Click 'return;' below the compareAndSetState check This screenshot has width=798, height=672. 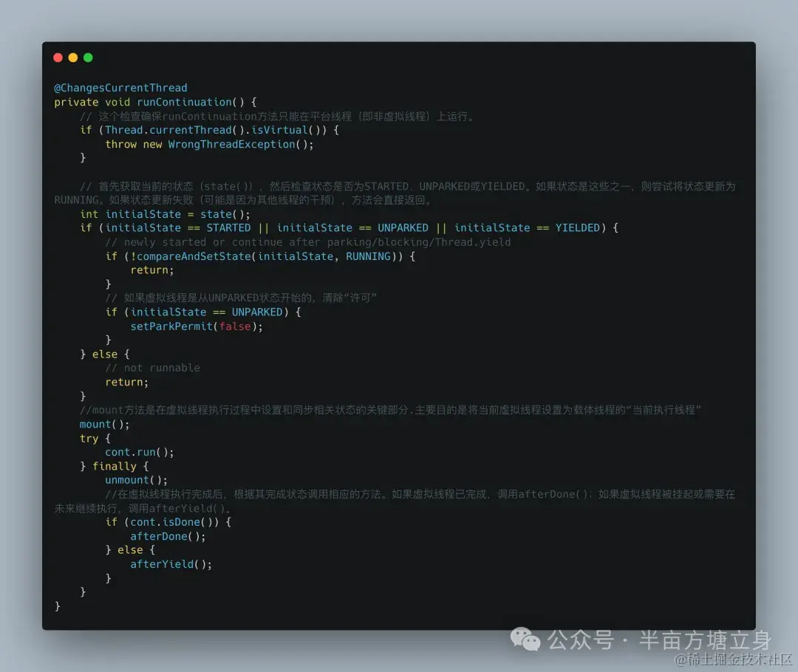pos(152,270)
